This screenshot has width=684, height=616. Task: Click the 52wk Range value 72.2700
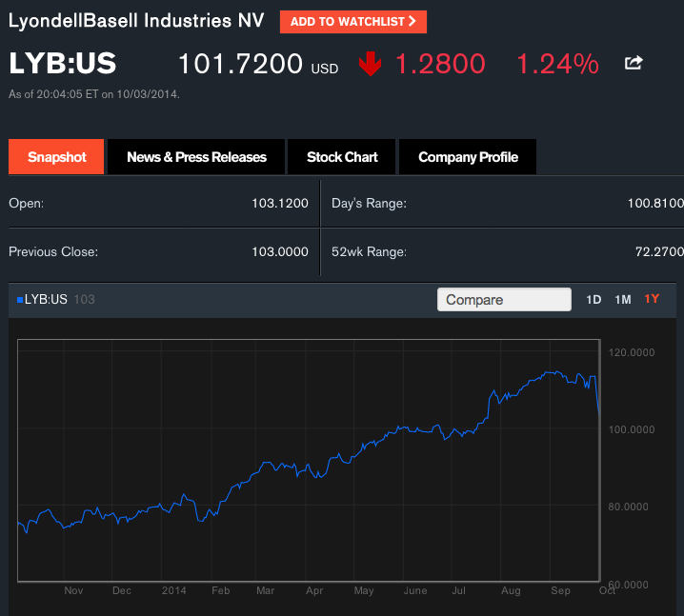point(659,251)
